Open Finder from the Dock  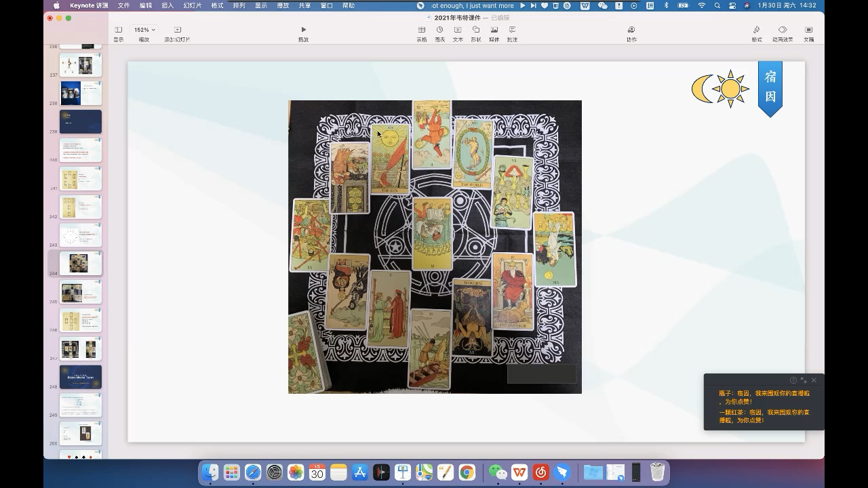point(211,472)
